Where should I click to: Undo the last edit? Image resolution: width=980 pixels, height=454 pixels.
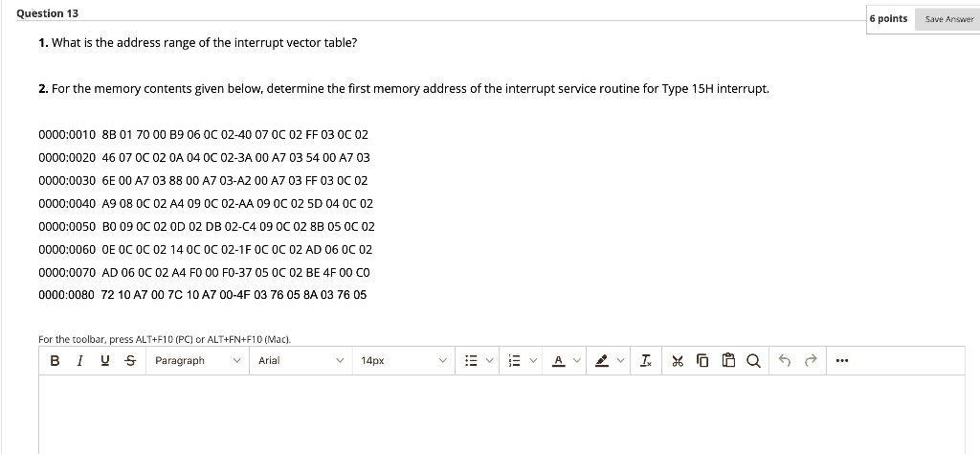(x=785, y=361)
